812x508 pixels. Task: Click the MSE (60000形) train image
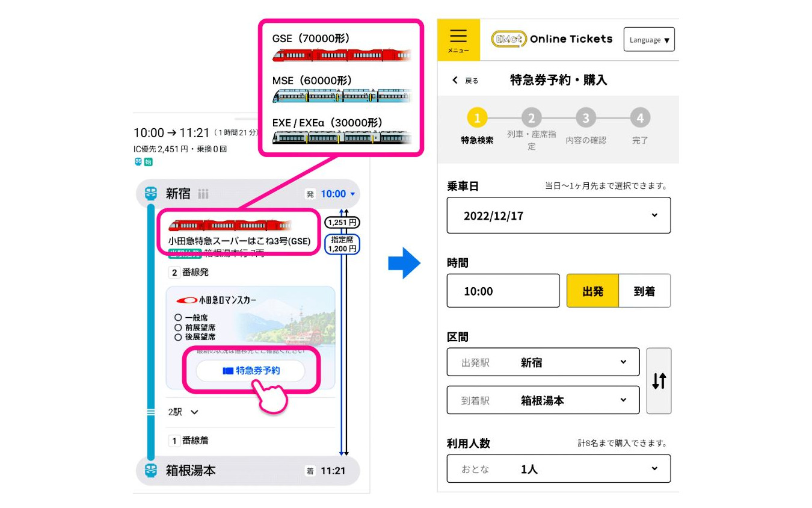(342, 96)
